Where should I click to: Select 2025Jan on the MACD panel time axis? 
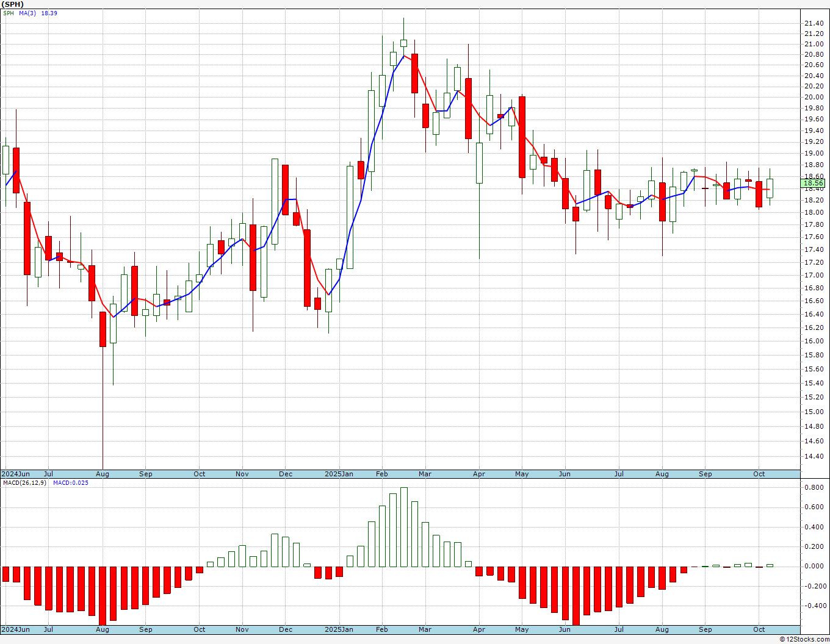click(339, 629)
